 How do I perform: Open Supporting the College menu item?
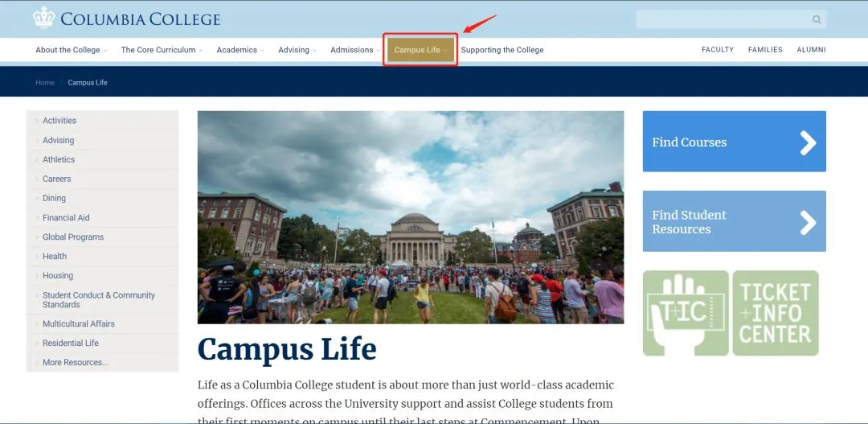[x=502, y=50]
